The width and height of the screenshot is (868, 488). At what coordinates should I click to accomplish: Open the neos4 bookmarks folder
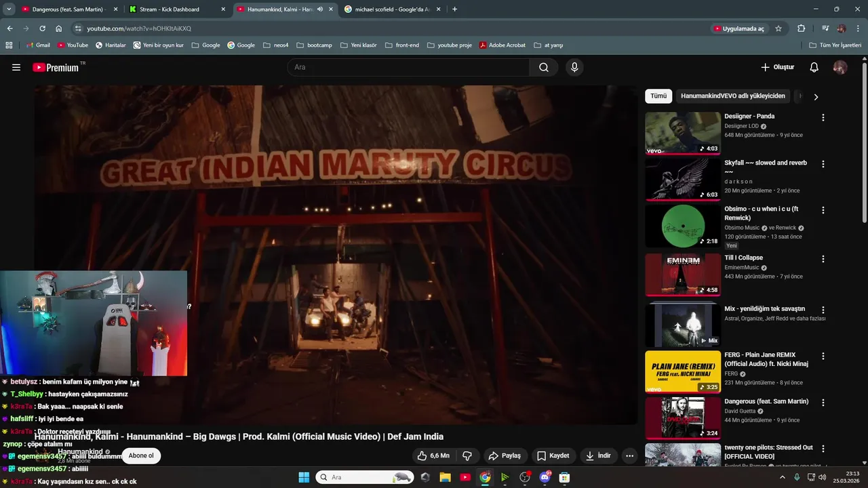(x=275, y=45)
